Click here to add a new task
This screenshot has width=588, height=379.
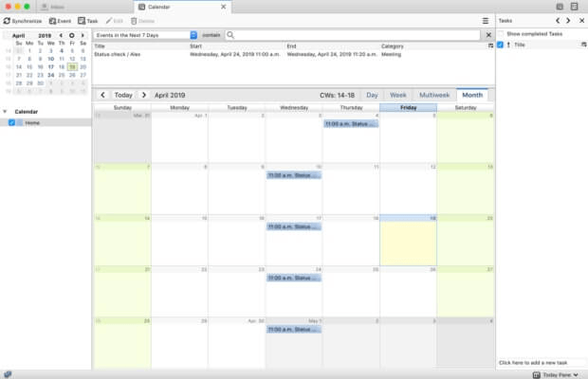click(x=532, y=363)
